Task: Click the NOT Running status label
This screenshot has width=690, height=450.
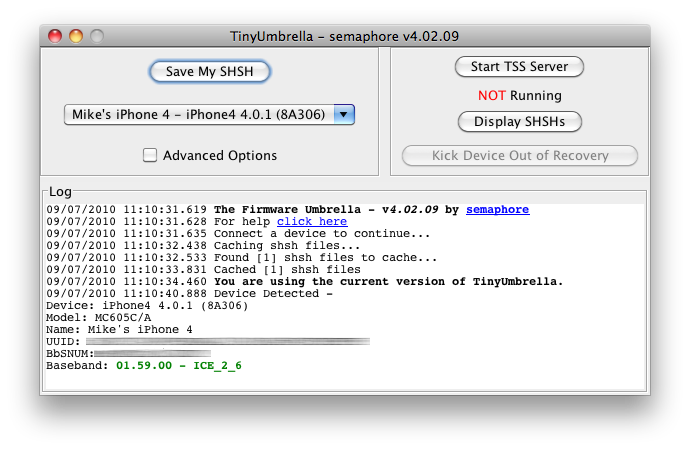Action: pos(520,95)
